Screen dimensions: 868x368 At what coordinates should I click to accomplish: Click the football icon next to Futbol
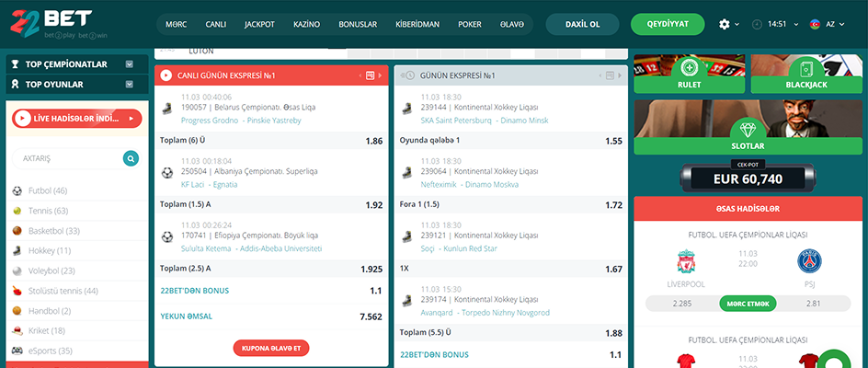pyautogui.click(x=17, y=191)
